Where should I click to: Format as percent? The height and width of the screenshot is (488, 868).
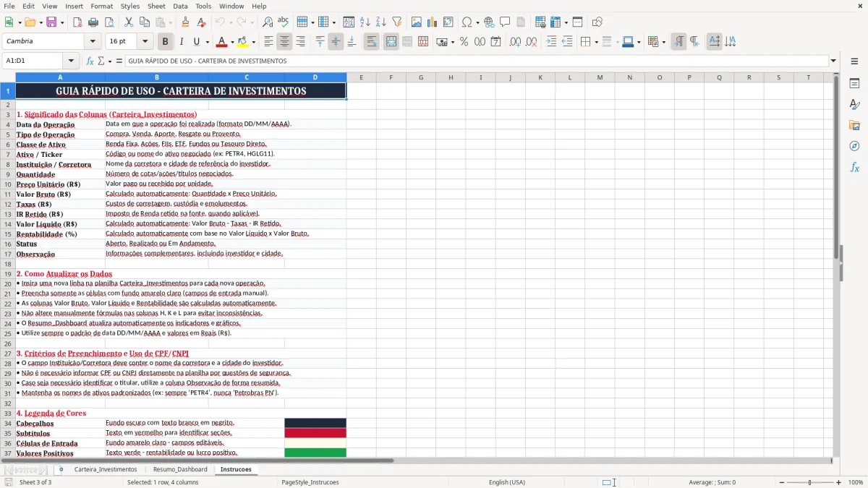coord(464,42)
